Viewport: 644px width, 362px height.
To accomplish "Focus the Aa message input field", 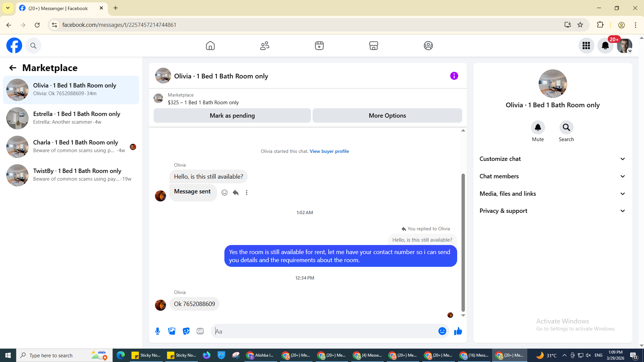I will [x=324, y=331].
